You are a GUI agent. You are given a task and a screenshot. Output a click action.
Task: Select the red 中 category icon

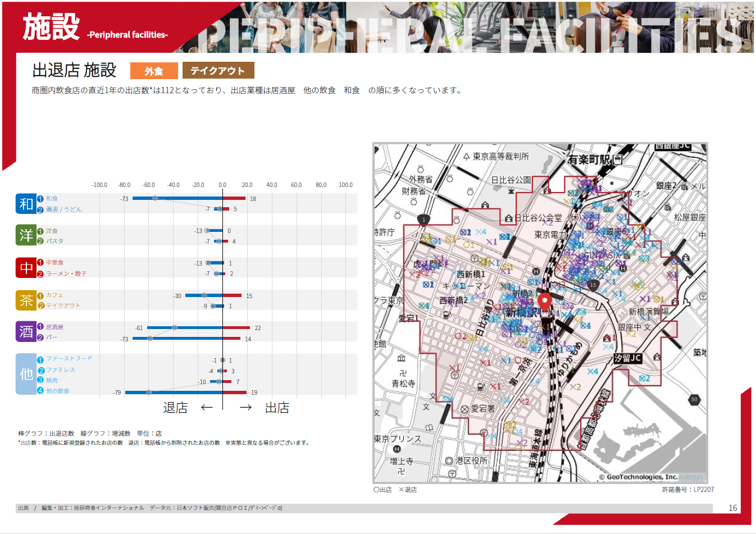tap(26, 268)
